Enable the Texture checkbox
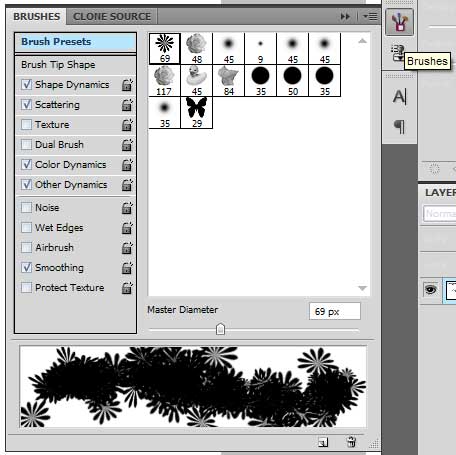The image size is (456, 455). point(26,124)
